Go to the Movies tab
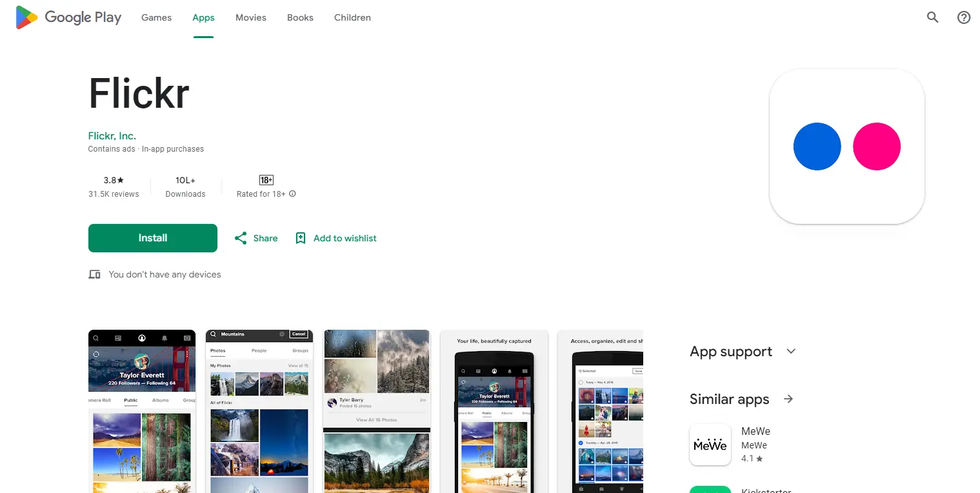 [251, 17]
